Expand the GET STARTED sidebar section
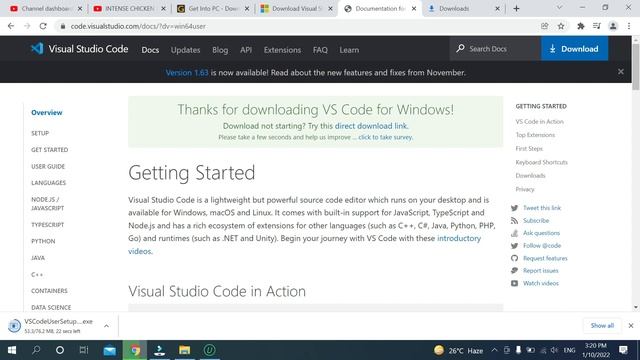640x360 pixels. 50,150
